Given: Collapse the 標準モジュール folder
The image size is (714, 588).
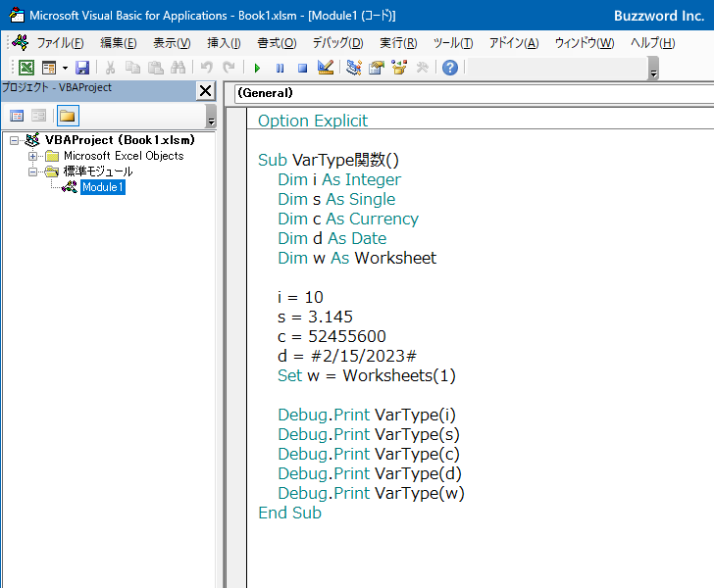Looking at the screenshot, I should click(x=32, y=172).
